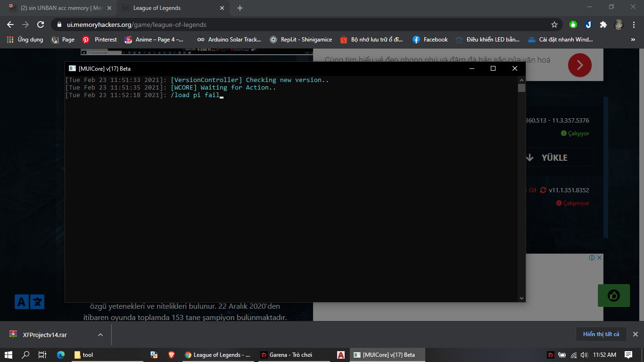Open the Ứng dụng apps shortcut
This screenshot has width=644, height=362.
coord(25,40)
